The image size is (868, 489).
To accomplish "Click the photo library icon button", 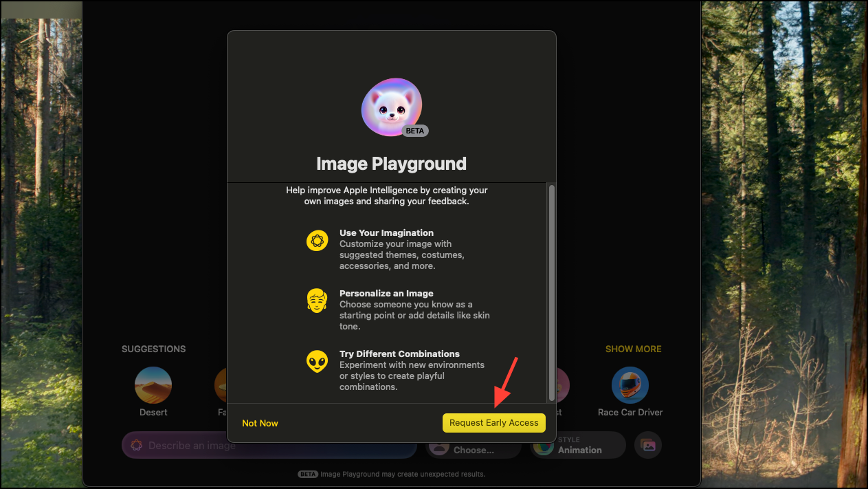I will [x=648, y=445].
